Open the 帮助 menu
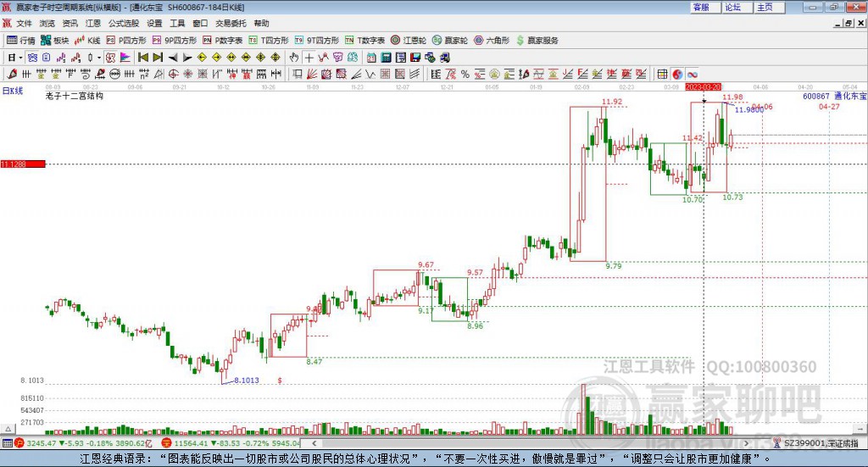Viewport: 868px width, 467px height. 261,23
